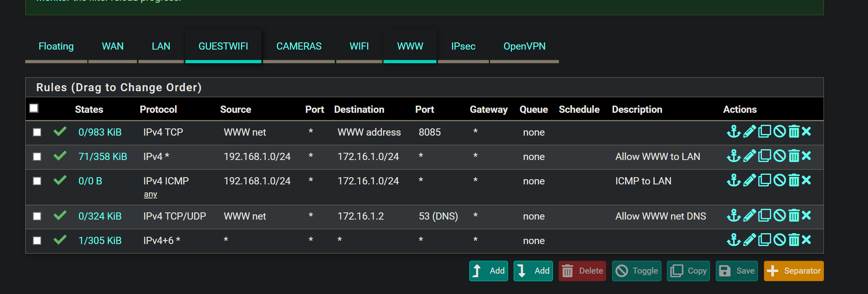Open the Floating rules tab

56,46
